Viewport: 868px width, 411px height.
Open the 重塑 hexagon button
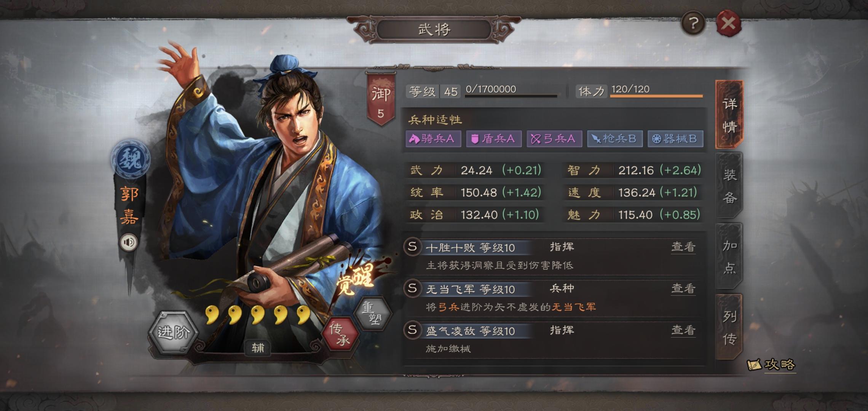coord(372,313)
